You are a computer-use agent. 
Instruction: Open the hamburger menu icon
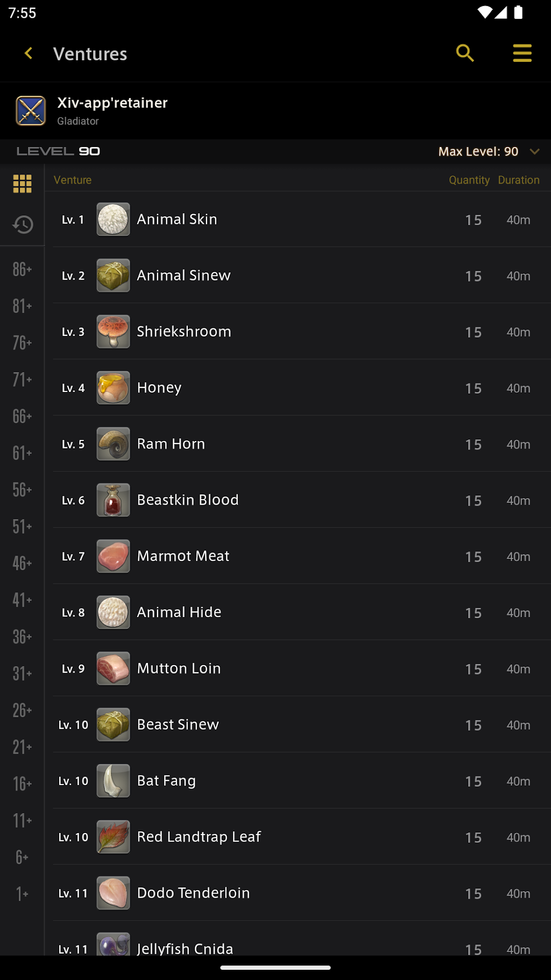pyautogui.click(x=522, y=53)
